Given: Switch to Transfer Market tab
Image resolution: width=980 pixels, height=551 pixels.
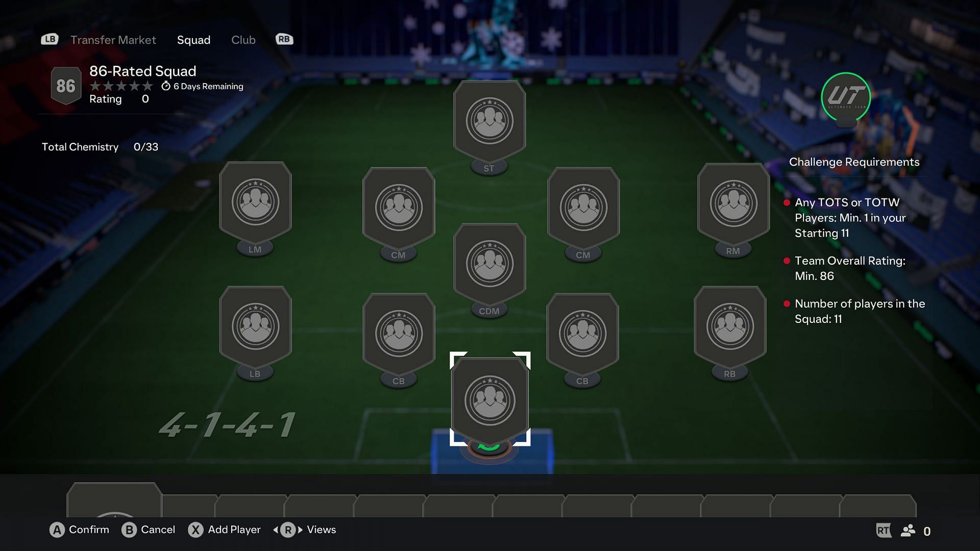Looking at the screenshot, I should click(x=113, y=40).
